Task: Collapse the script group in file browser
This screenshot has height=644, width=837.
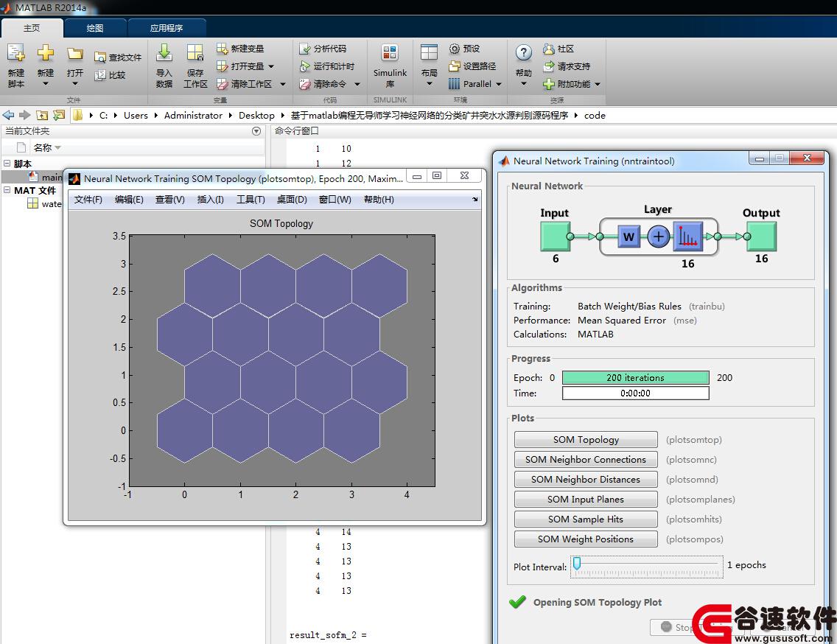Action: [x=7, y=164]
